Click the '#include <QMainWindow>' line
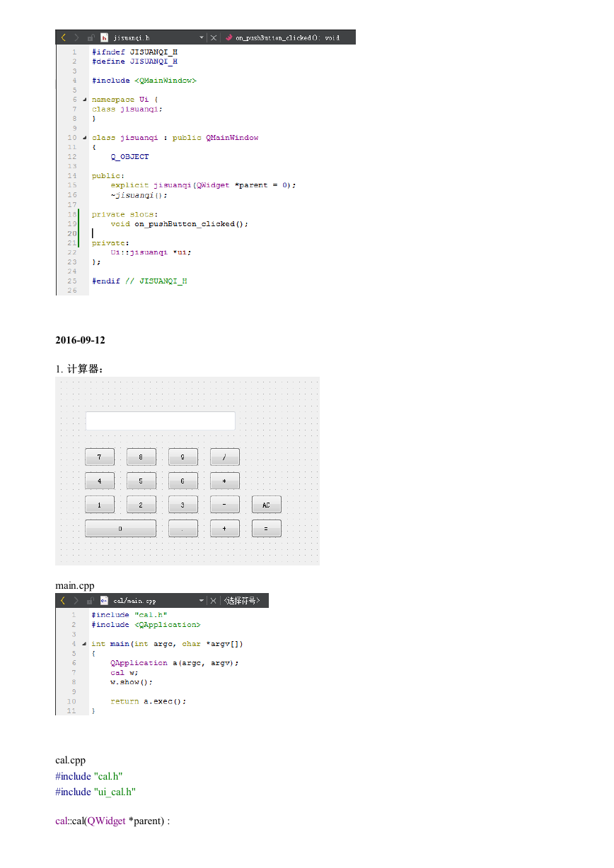This screenshot has height=868, width=614. tap(144, 81)
